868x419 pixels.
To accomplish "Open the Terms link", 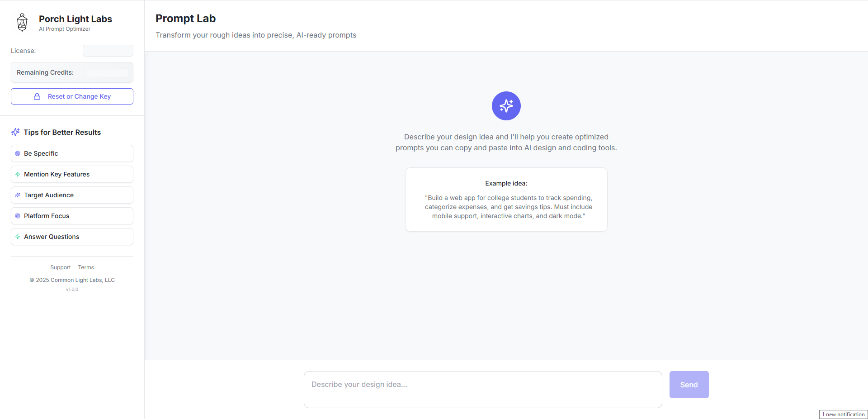I will click(86, 267).
